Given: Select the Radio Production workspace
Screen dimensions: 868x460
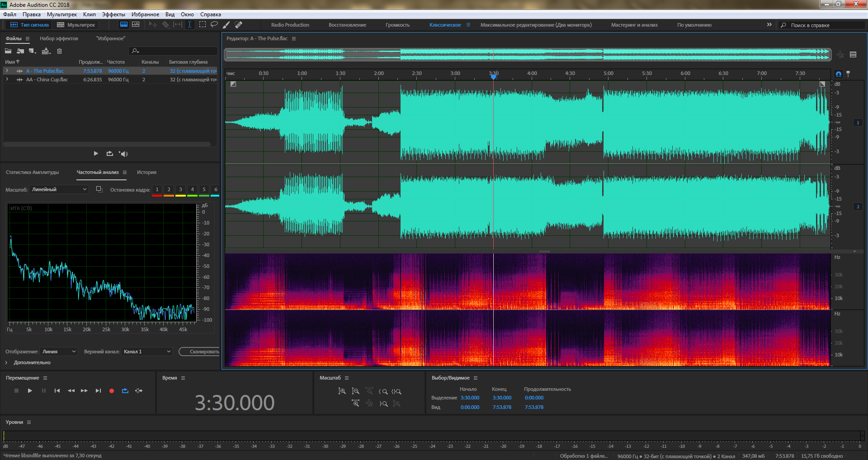Looking at the screenshot, I should click(x=290, y=25).
